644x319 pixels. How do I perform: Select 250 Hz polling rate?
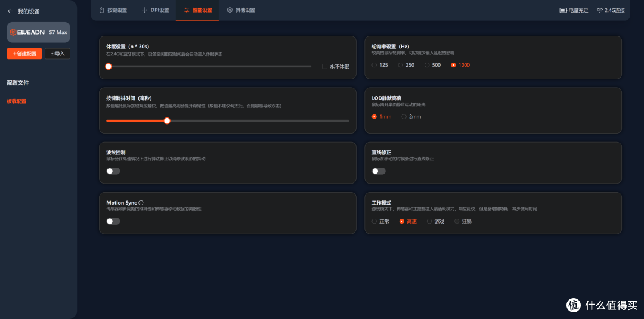401,65
